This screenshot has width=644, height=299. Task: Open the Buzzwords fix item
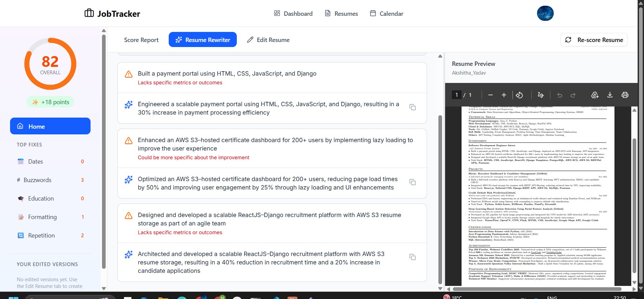[x=50, y=180]
